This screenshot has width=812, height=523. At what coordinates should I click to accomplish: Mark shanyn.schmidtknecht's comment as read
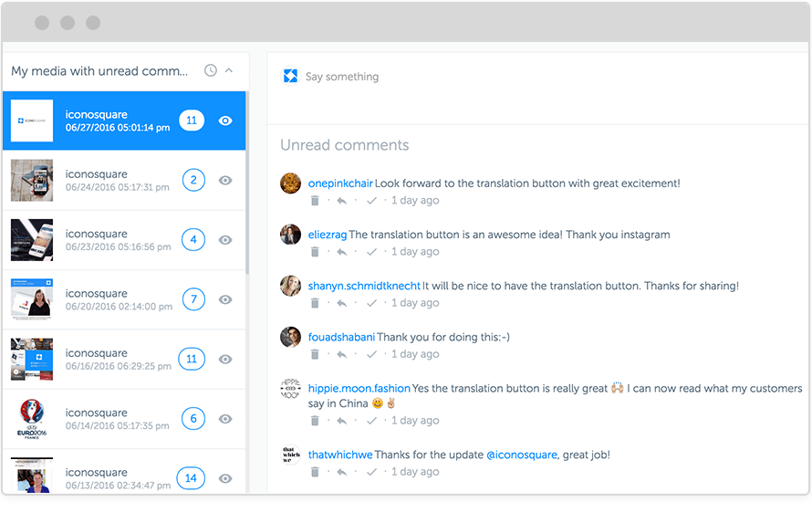coord(371,303)
